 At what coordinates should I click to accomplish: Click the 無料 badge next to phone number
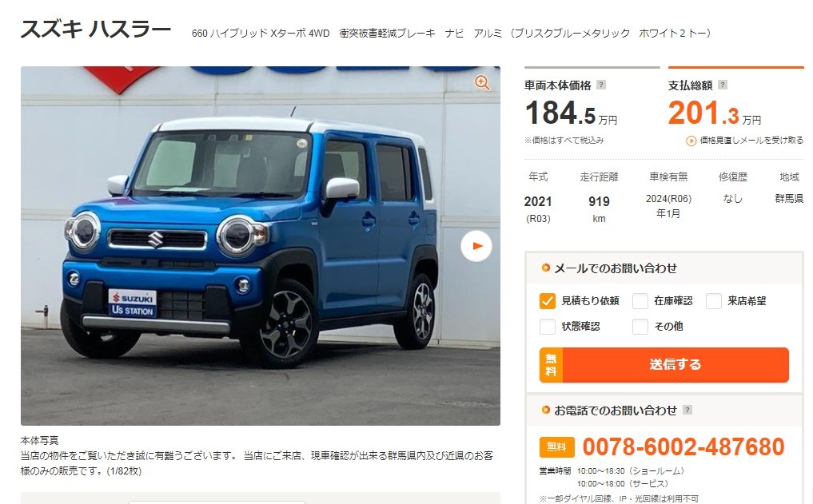(x=557, y=447)
